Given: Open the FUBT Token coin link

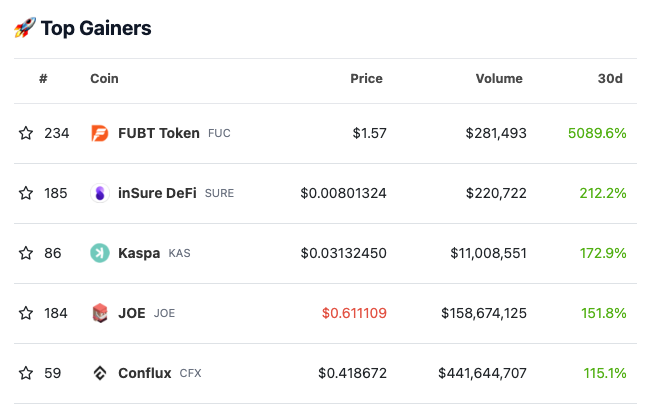Looking at the screenshot, I should click(x=159, y=133).
